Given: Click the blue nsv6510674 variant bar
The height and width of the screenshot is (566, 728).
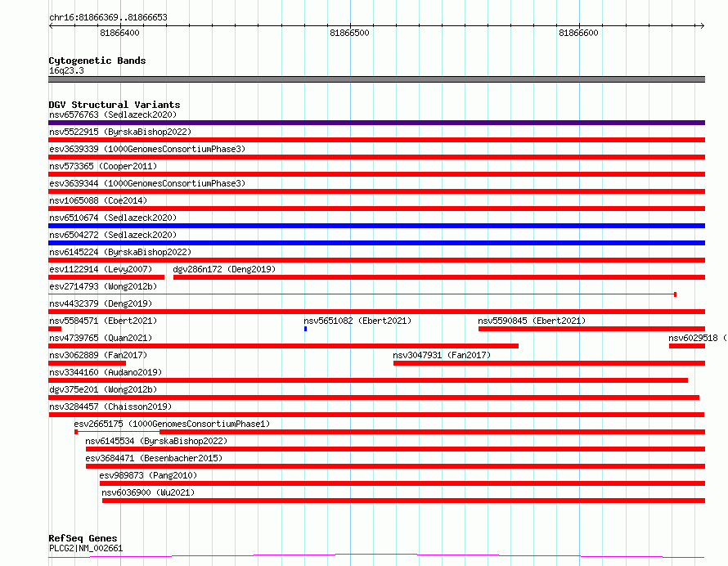Looking at the screenshot, I should pyautogui.click(x=376, y=226).
